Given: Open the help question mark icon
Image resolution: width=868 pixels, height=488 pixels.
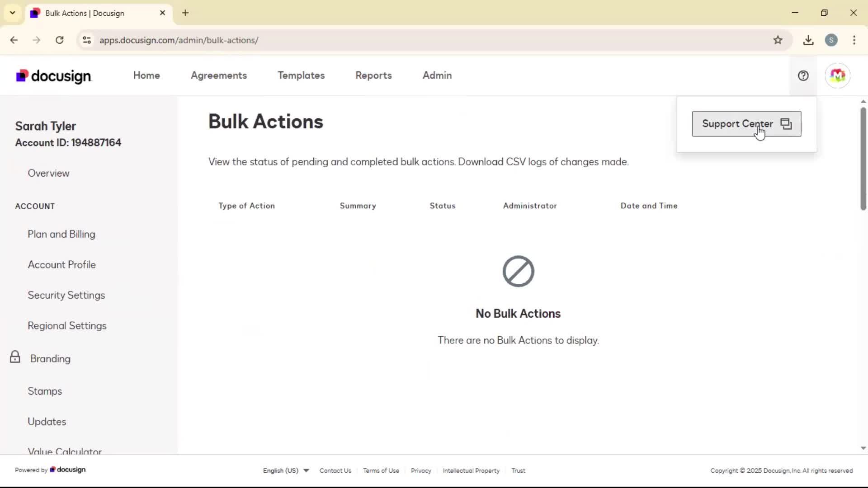Looking at the screenshot, I should 803,75.
